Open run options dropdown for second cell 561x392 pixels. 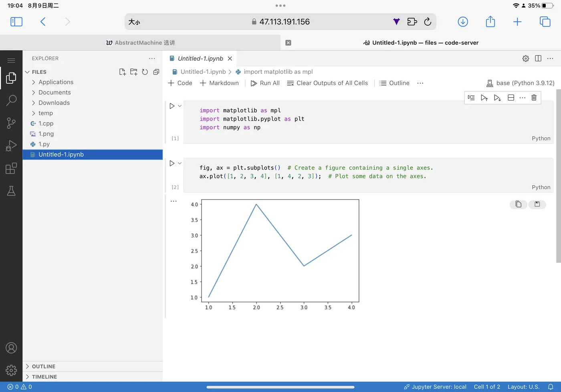[x=180, y=163]
